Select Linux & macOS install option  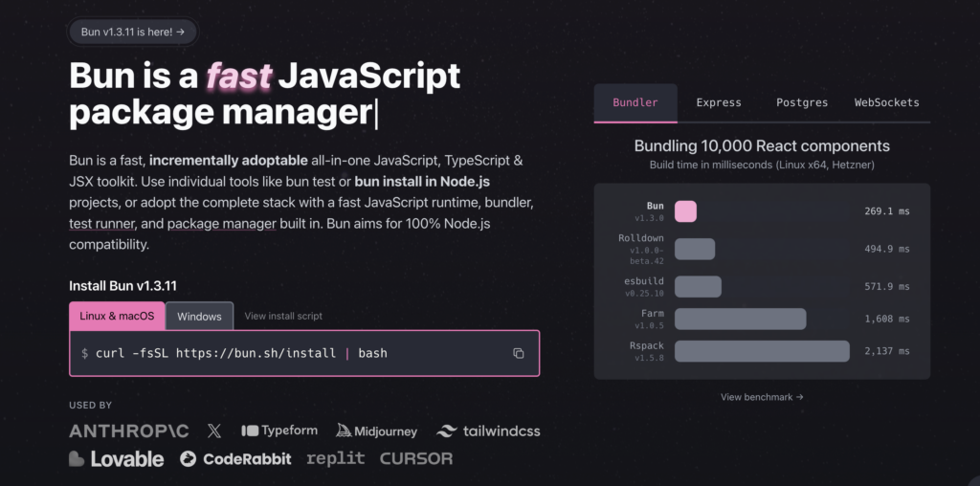[117, 316]
